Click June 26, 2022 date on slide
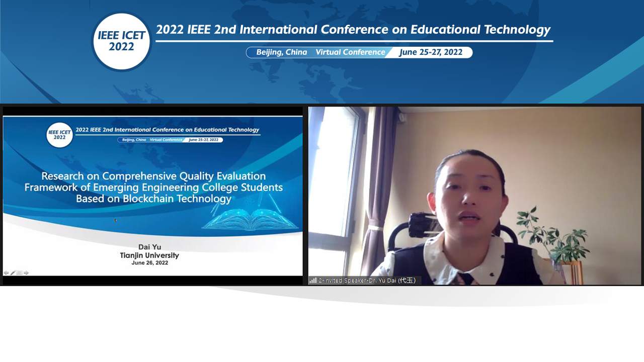This screenshot has height=362, width=644. (x=149, y=263)
